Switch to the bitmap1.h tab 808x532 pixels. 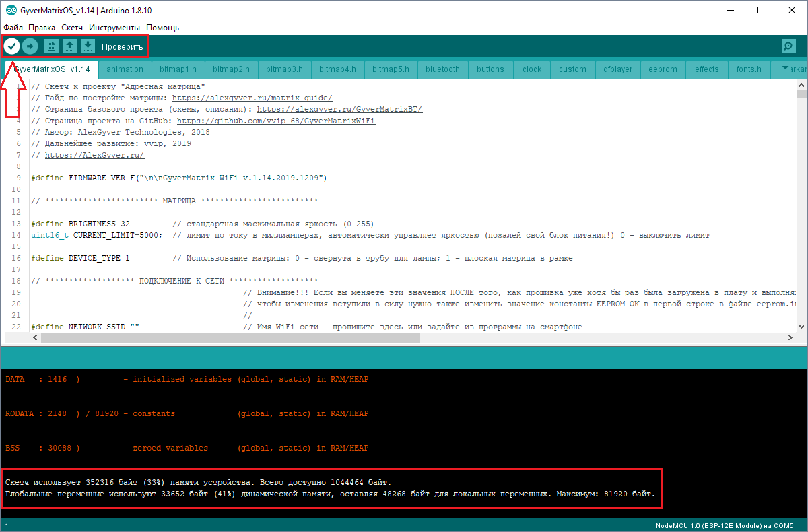point(178,69)
